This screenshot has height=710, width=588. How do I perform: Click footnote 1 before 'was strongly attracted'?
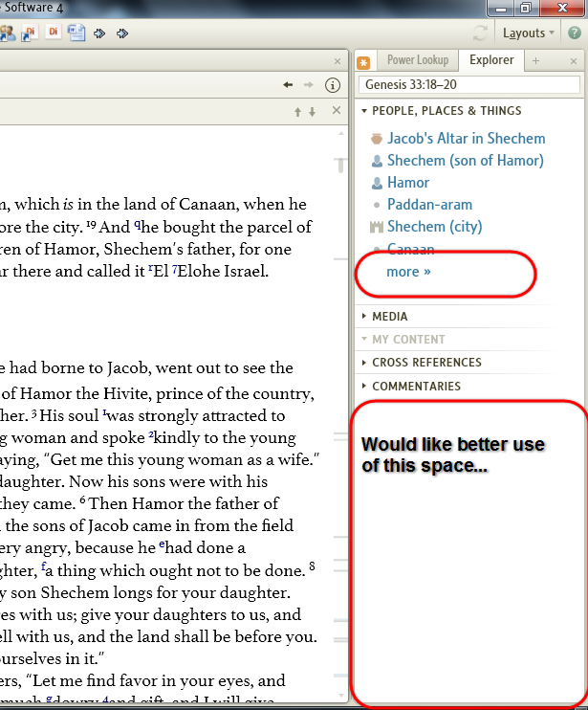point(104,412)
